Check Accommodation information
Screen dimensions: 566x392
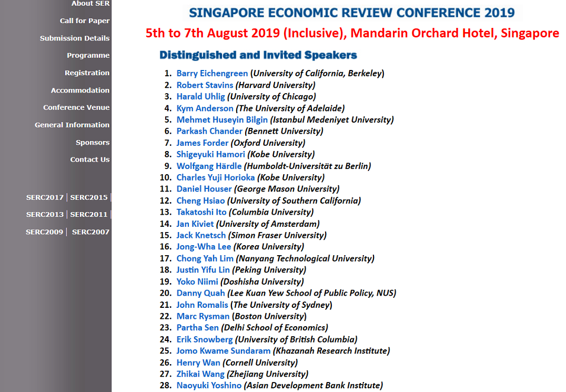80,90
